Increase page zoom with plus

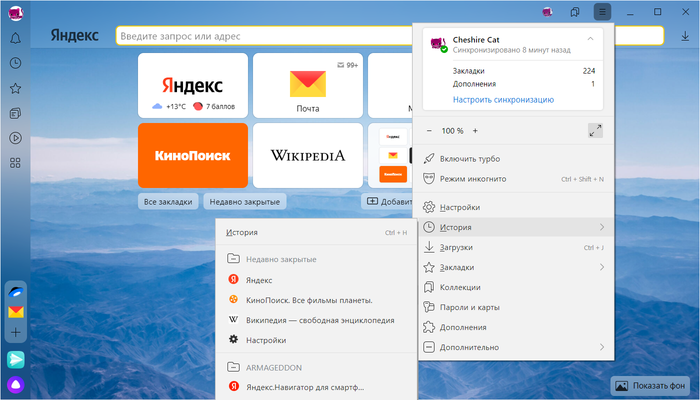pyautogui.click(x=475, y=131)
